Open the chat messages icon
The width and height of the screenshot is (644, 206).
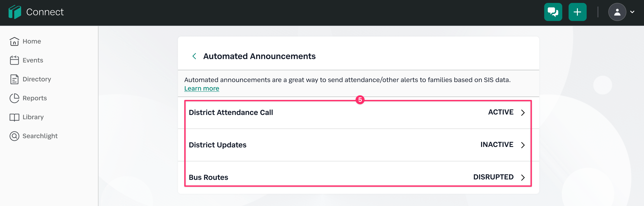pyautogui.click(x=553, y=12)
